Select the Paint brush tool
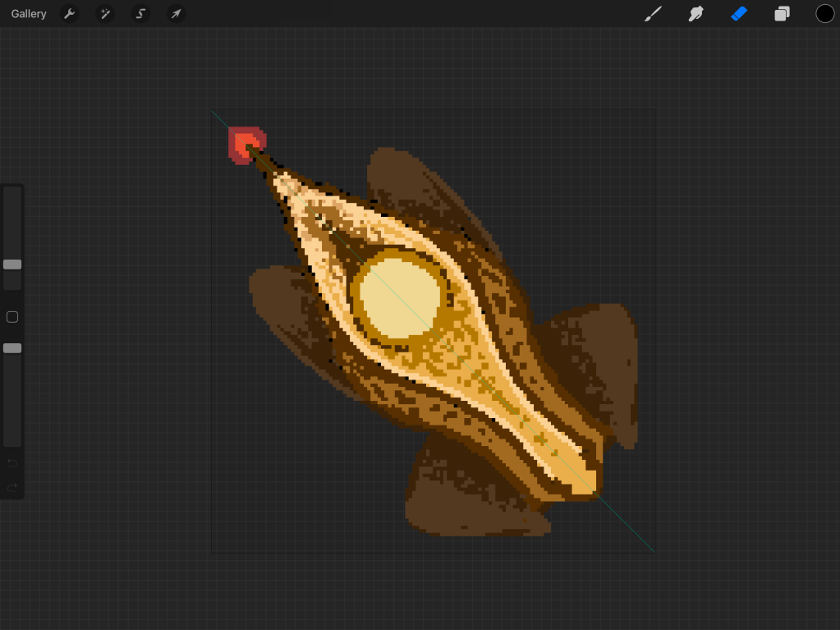This screenshot has width=840, height=630. [653, 14]
